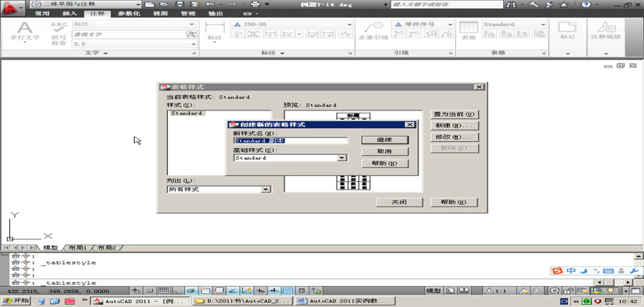Image resolution: width=644 pixels, height=307 pixels.
Task: Expand the 标注 panel title arrow
Action: pos(282,53)
